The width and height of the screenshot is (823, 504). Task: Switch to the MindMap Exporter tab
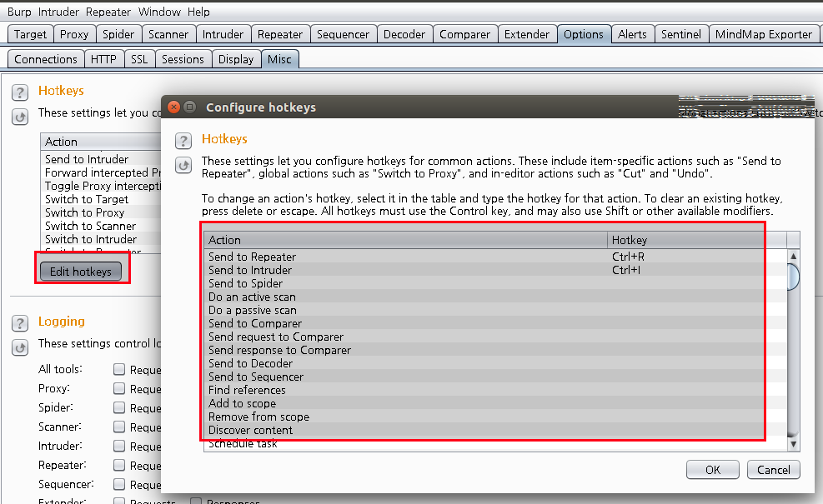763,34
